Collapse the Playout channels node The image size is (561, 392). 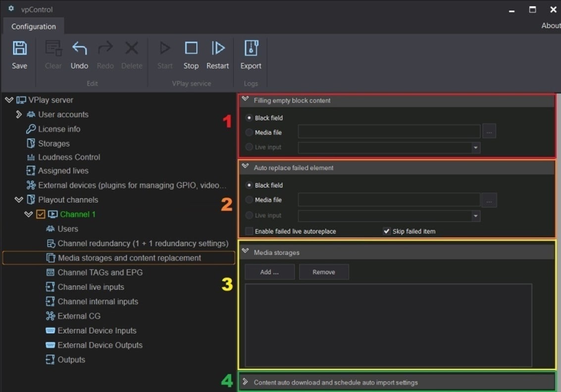pyautogui.click(x=19, y=199)
